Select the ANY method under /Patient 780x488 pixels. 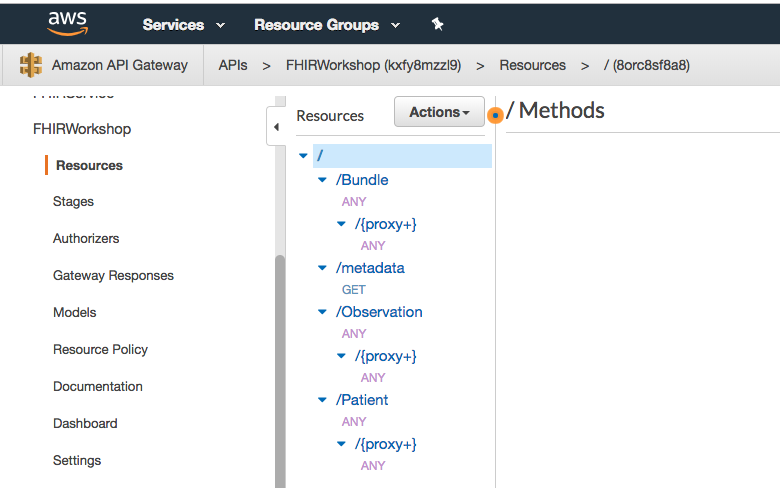(354, 422)
